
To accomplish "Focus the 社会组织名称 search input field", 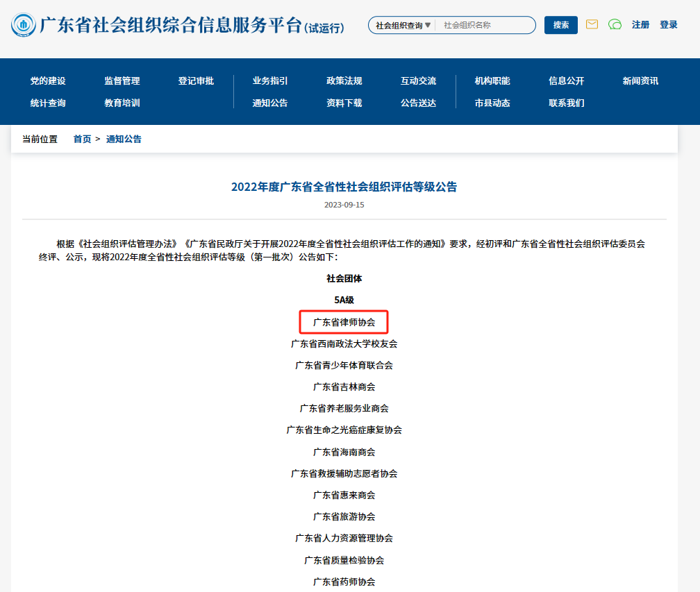I will pyautogui.click(x=485, y=26).
